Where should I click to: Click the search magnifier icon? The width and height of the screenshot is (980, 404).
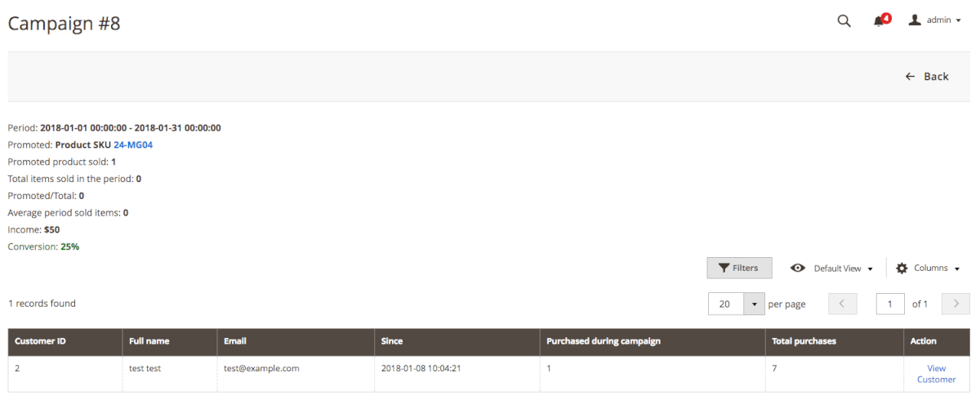844,20
